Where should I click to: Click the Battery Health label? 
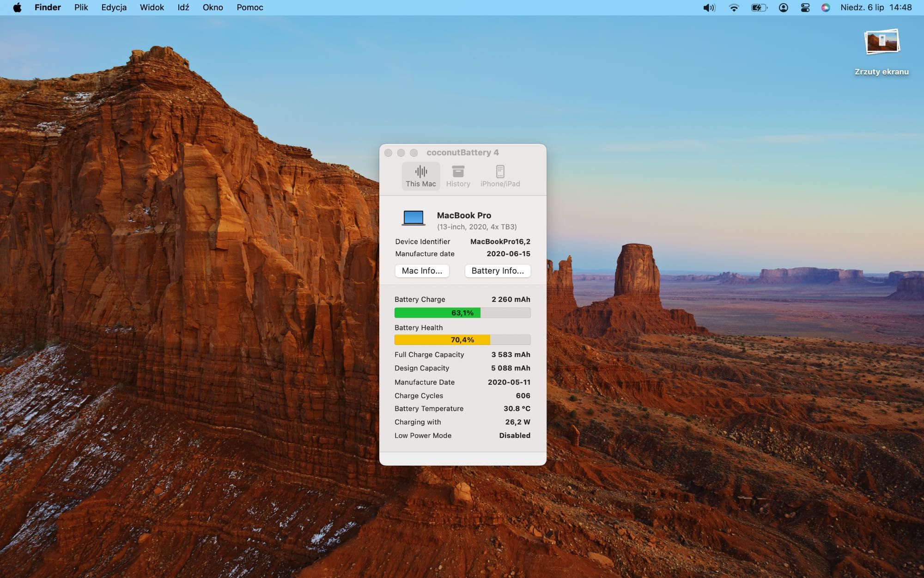click(x=419, y=328)
